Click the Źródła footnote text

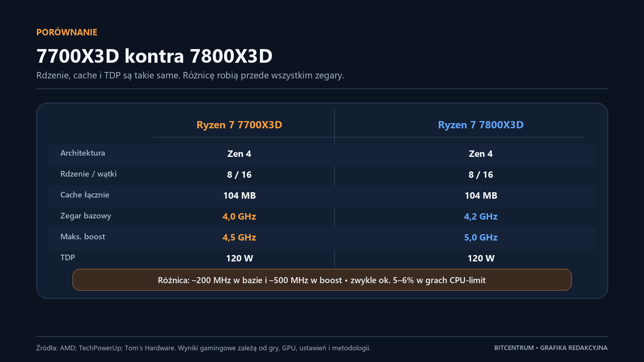click(203, 348)
